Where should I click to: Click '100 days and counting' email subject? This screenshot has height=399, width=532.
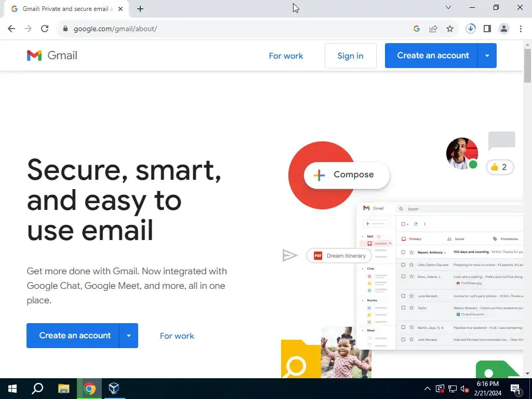tap(471, 252)
